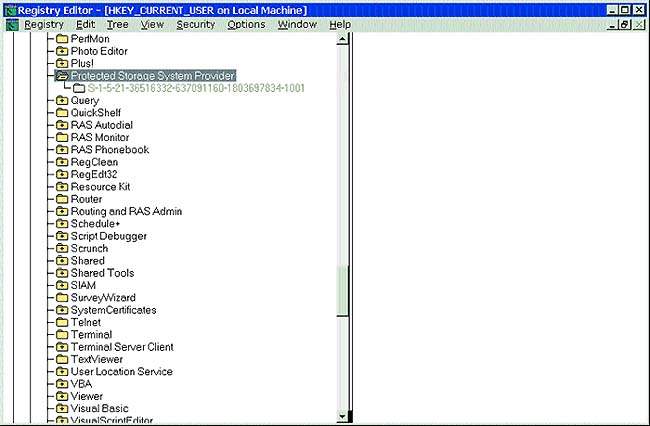Image resolution: width=650 pixels, height=426 pixels.
Task: Click the Telnet folder icon
Action: coord(62,322)
